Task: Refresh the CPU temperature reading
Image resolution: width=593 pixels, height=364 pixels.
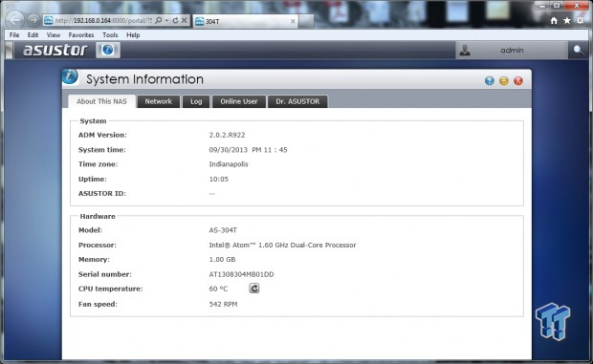Action: pyautogui.click(x=254, y=289)
